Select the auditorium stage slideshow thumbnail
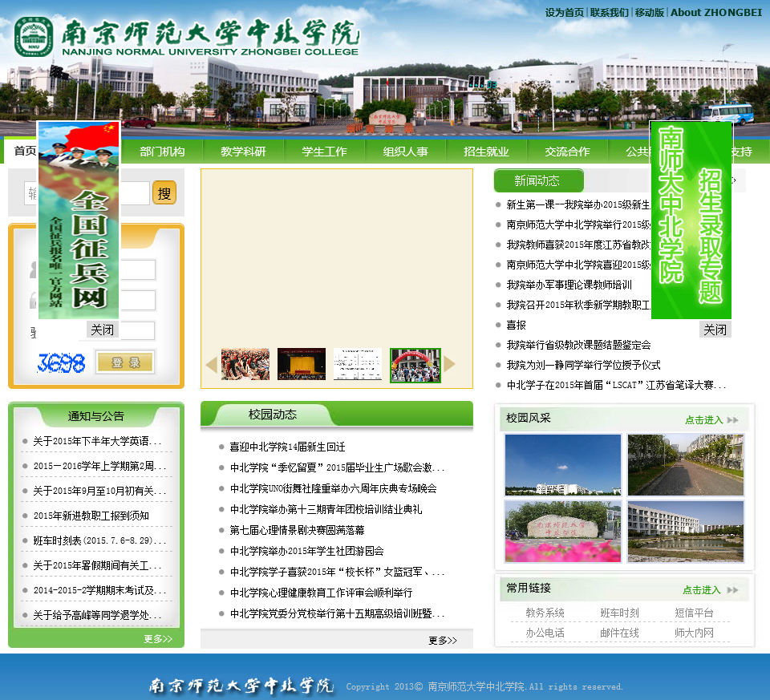770x700 pixels. 302,364
